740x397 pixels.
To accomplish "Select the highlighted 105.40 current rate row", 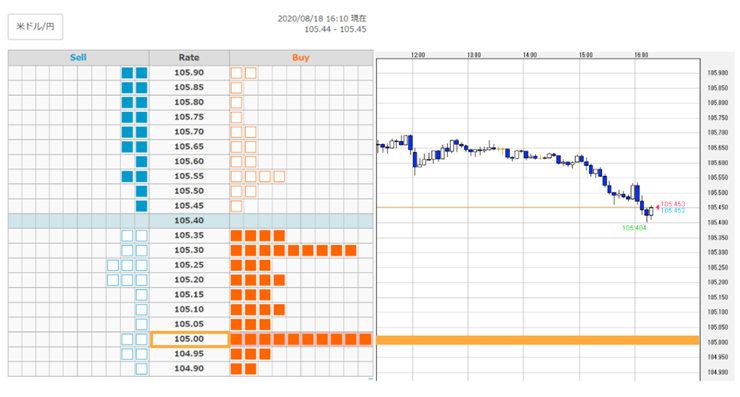I will coord(190,221).
